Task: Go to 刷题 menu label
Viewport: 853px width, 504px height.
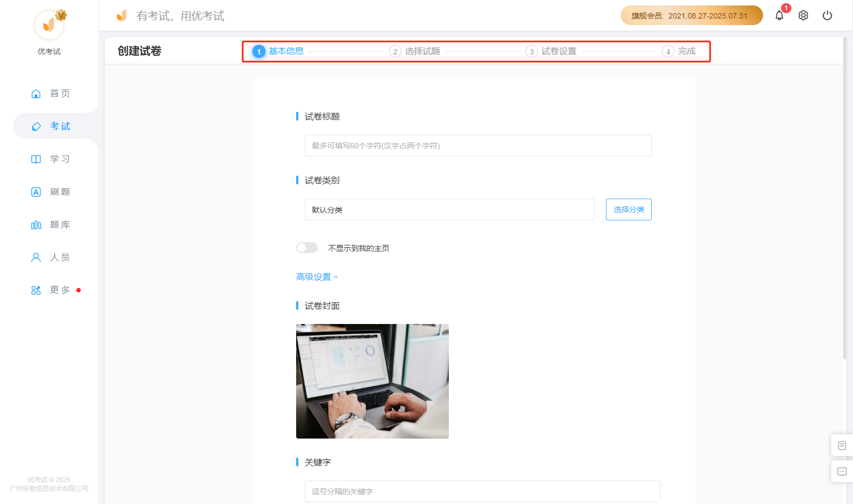Action: (60, 192)
